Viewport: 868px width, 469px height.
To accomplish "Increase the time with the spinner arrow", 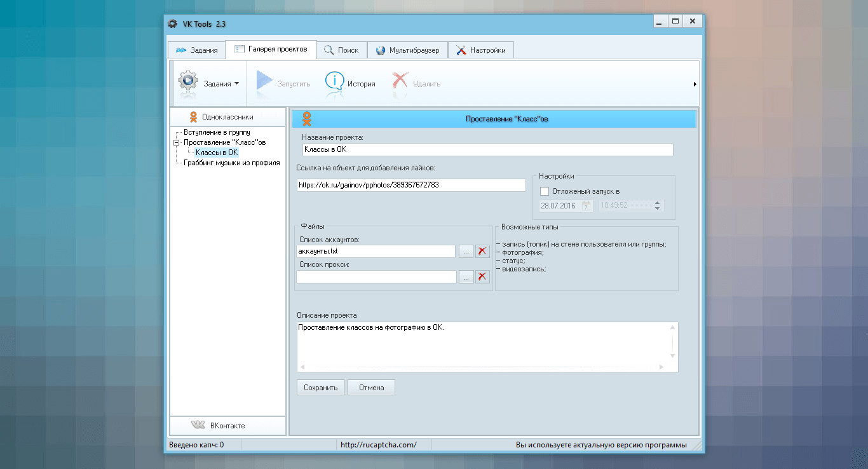I will (x=658, y=203).
